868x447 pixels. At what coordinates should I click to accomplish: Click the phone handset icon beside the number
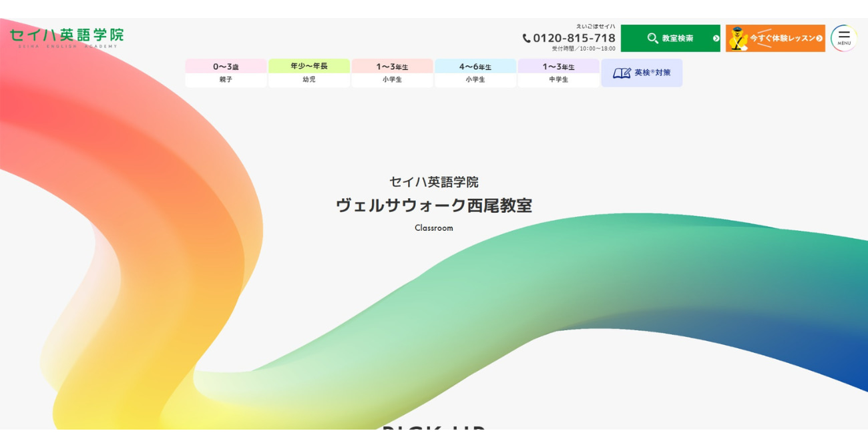click(x=527, y=38)
